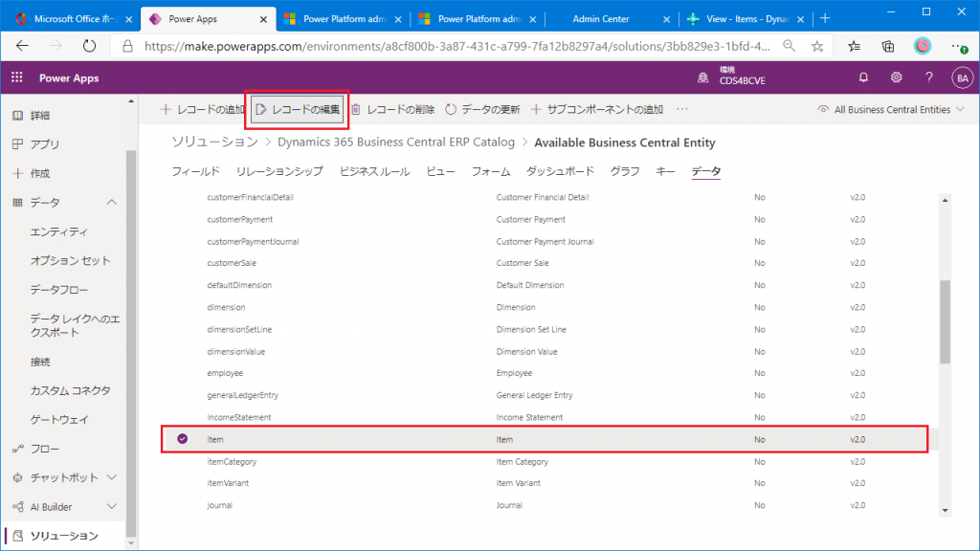Switch to the View - Items browser tab
Screen dimensions: 980x551
[746, 19]
